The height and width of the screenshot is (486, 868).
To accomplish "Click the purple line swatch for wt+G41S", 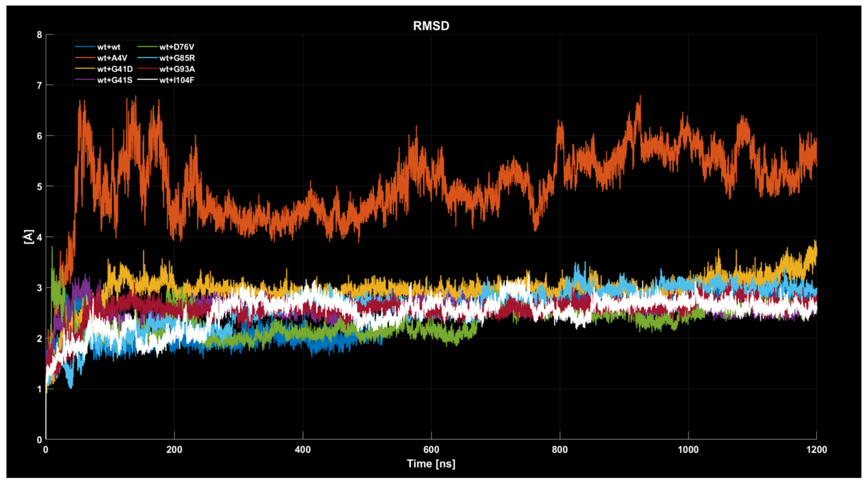I will coord(85,80).
